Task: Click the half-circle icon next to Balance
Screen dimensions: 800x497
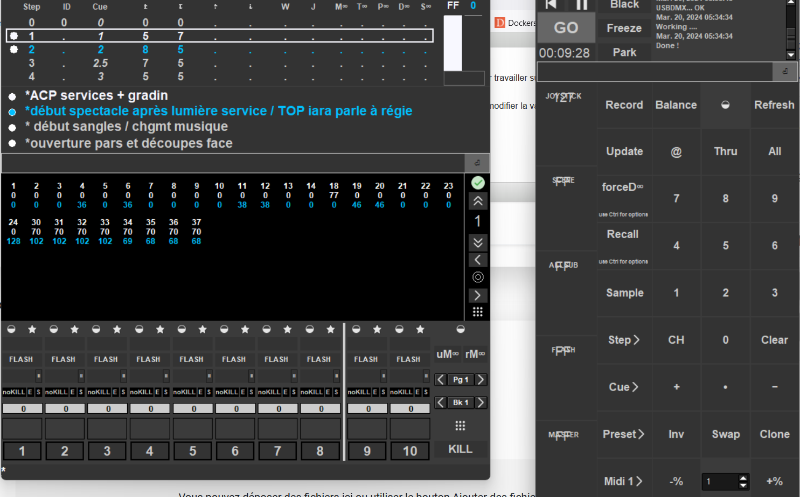Action: 725,105
